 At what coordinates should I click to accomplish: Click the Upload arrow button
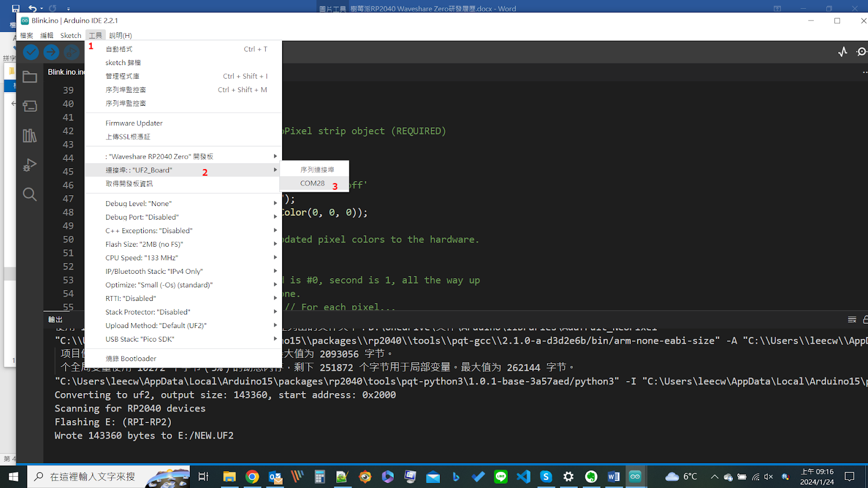point(52,52)
